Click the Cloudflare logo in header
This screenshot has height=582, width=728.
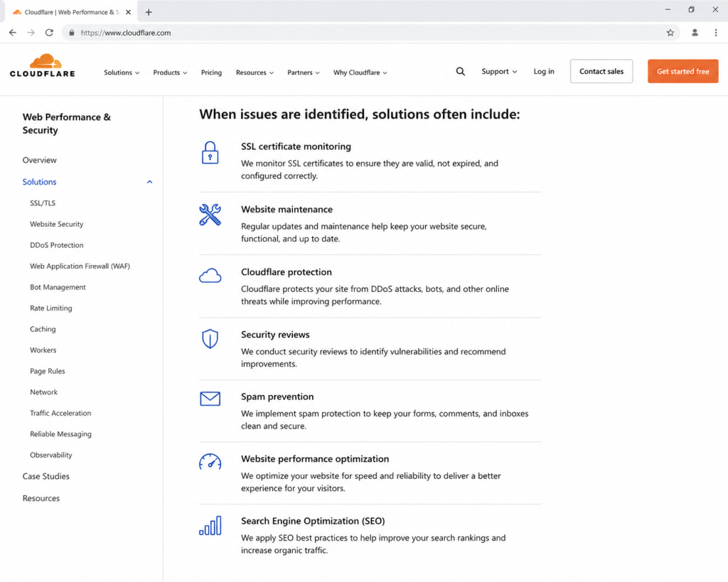42,66
